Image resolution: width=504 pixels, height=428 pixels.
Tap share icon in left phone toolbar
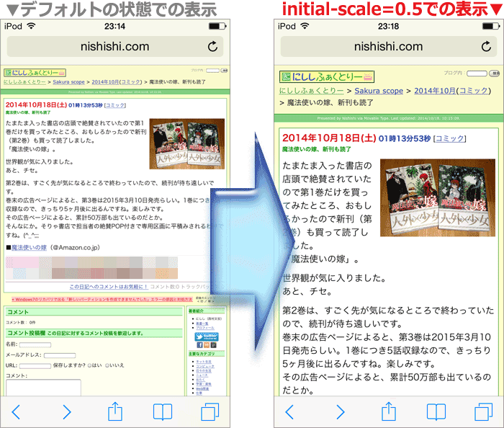point(114,411)
